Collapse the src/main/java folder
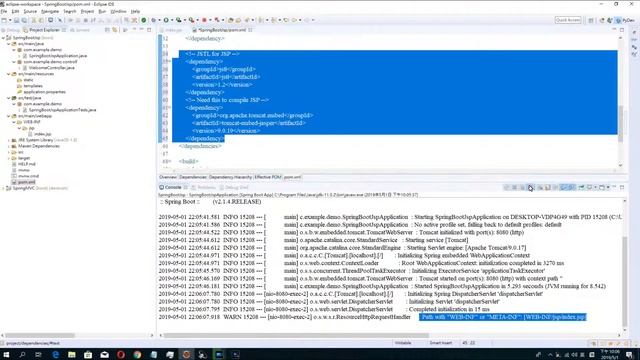This screenshot has width=640, height=360. click(x=9, y=44)
